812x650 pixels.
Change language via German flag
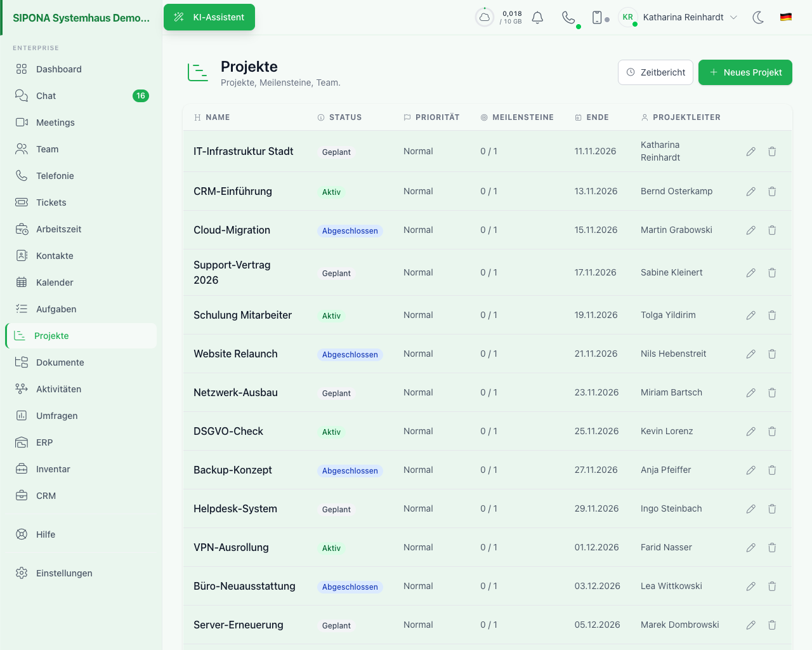point(786,17)
